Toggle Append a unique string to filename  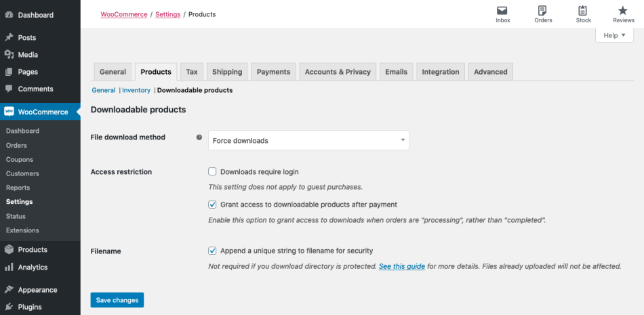pyautogui.click(x=212, y=251)
